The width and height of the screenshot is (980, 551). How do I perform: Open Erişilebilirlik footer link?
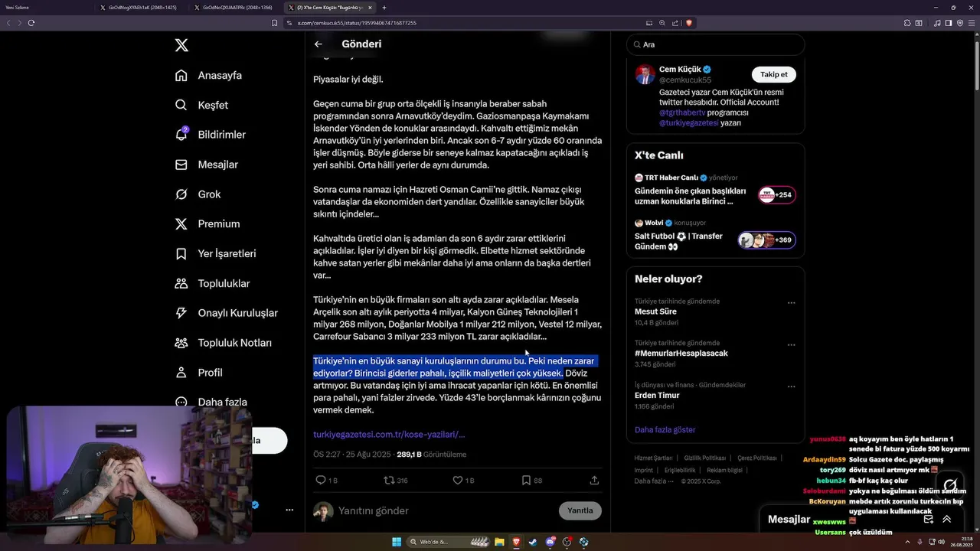(680, 470)
